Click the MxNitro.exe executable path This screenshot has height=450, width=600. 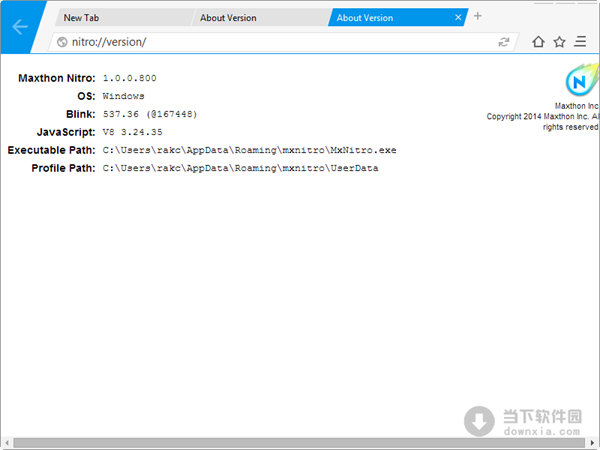click(249, 150)
